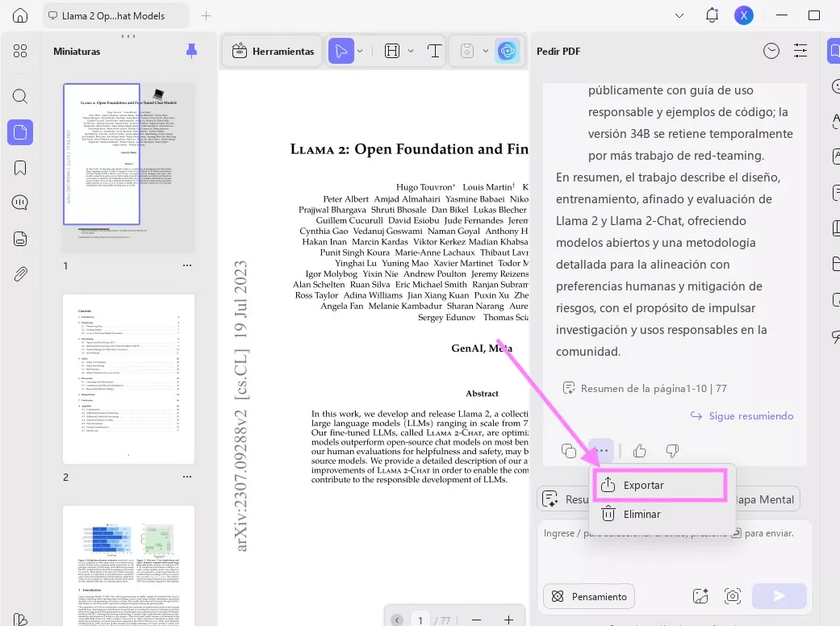Open the comments panel icon

(20, 203)
